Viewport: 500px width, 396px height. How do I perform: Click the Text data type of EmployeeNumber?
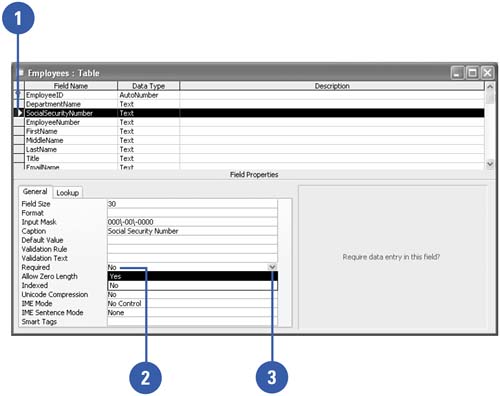click(x=148, y=122)
